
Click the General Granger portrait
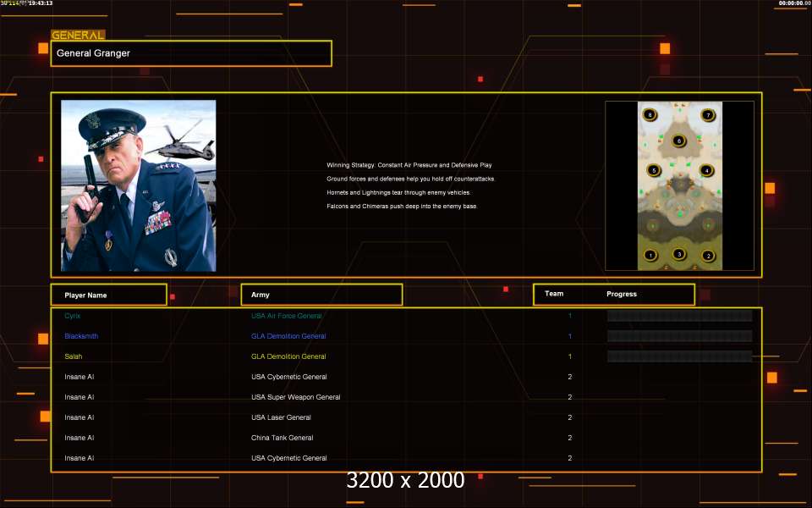click(x=138, y=185)
